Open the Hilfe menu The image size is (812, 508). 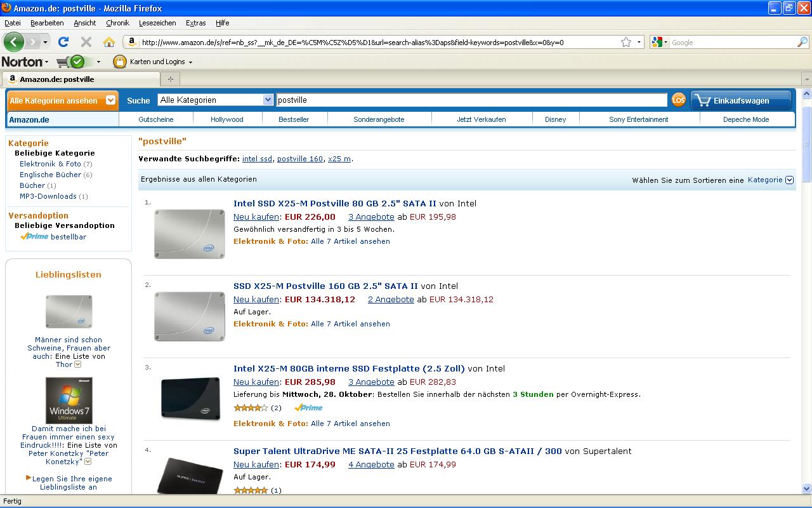pyautogui.click(x=222, y=23)
